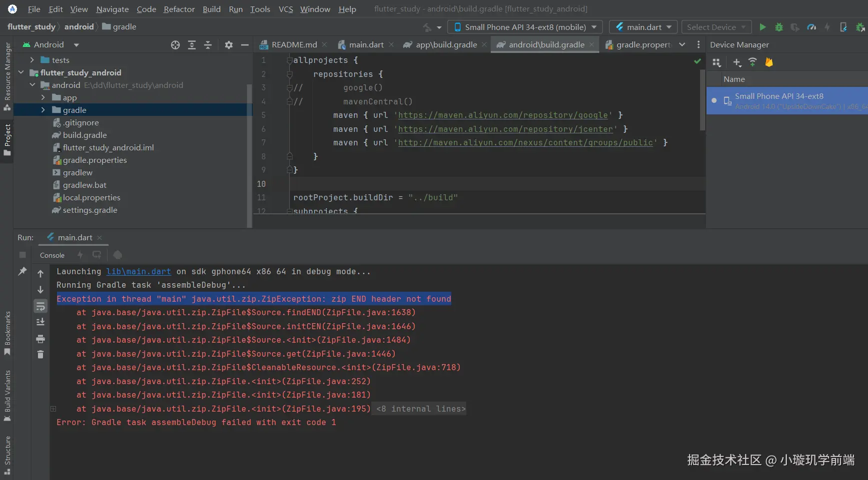868x480 pixels.
Task: Open the Build menu
Action: pyautogui.click(x=211, y=9)
